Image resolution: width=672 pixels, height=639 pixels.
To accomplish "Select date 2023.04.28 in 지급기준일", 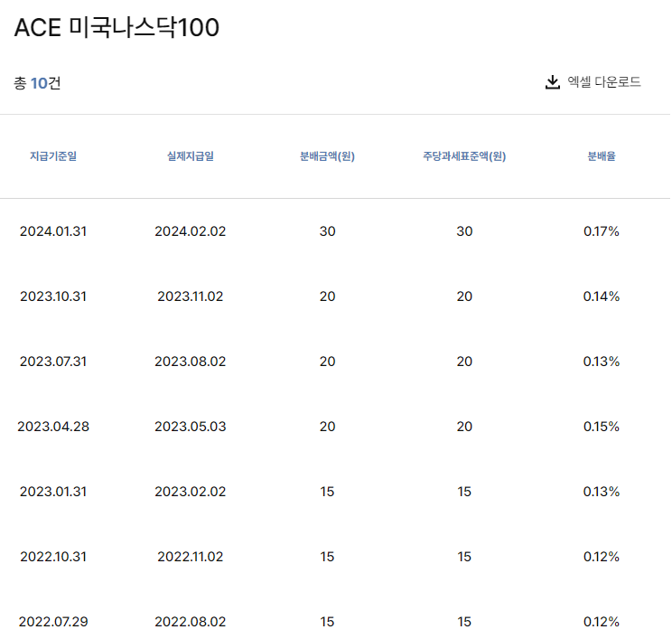I will [53, 427].
